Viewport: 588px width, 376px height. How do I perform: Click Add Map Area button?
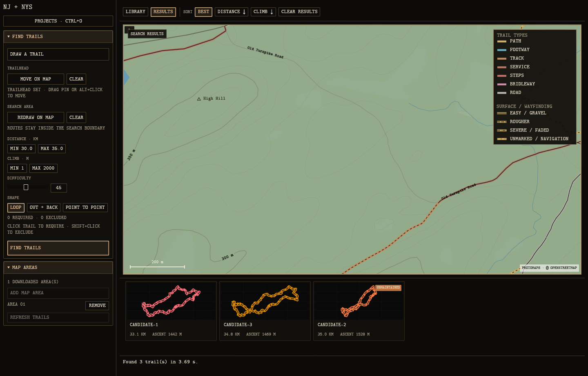(58, 293)
